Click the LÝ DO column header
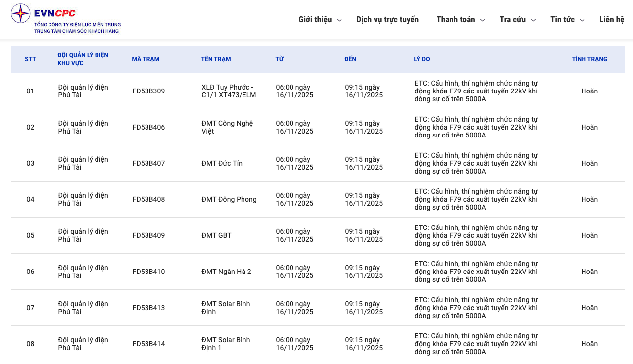 (x=422, y=59)
